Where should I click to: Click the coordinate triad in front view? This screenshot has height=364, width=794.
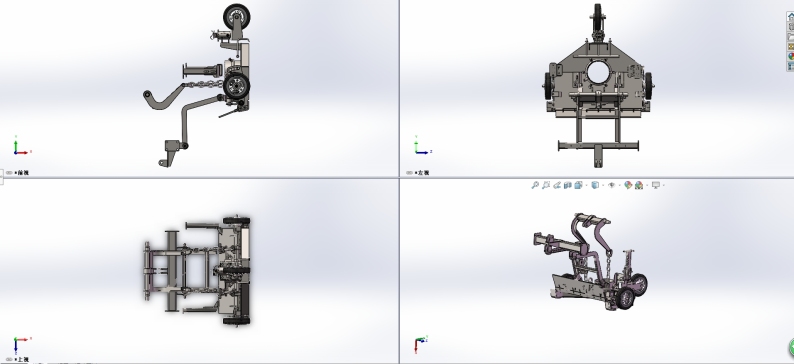point(21,146)
